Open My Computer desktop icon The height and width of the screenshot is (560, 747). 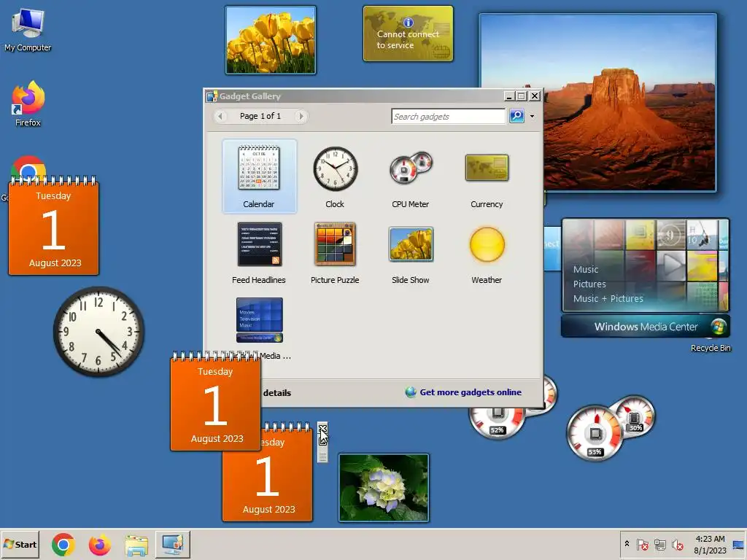pyautogui.click(x=28, y=31)
